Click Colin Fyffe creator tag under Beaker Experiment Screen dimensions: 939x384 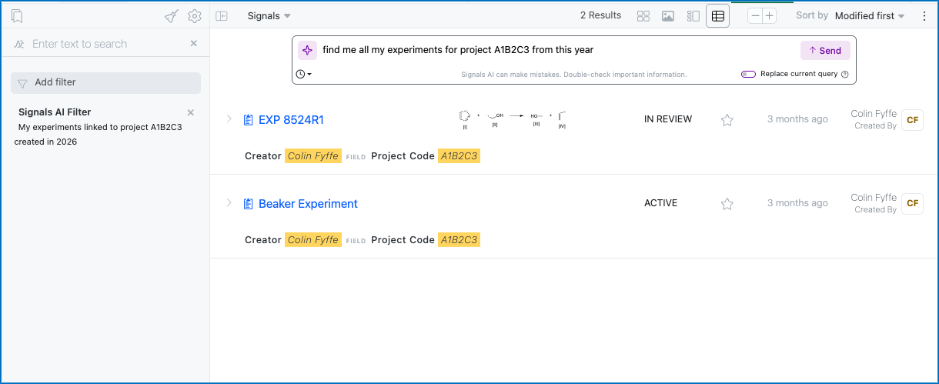[x=313, y=240]
